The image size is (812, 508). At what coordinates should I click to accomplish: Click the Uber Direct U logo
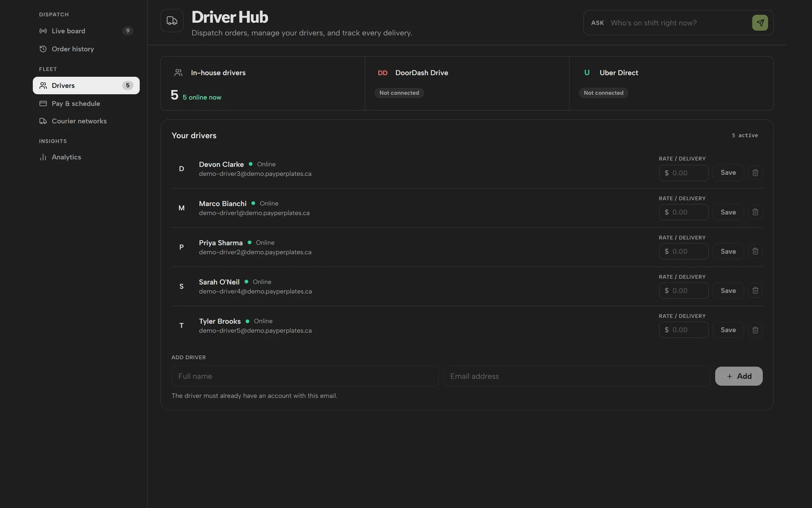click(587, 73)
